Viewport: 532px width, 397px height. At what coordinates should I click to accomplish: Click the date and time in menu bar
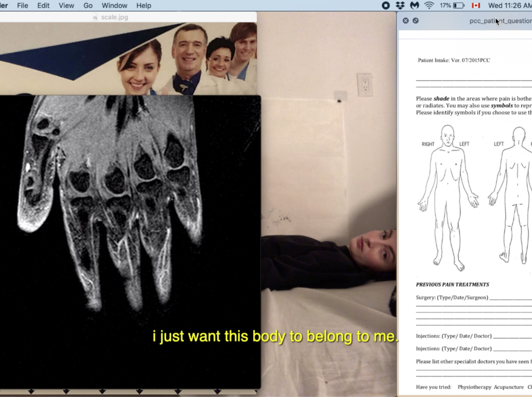tap(509, 6)
